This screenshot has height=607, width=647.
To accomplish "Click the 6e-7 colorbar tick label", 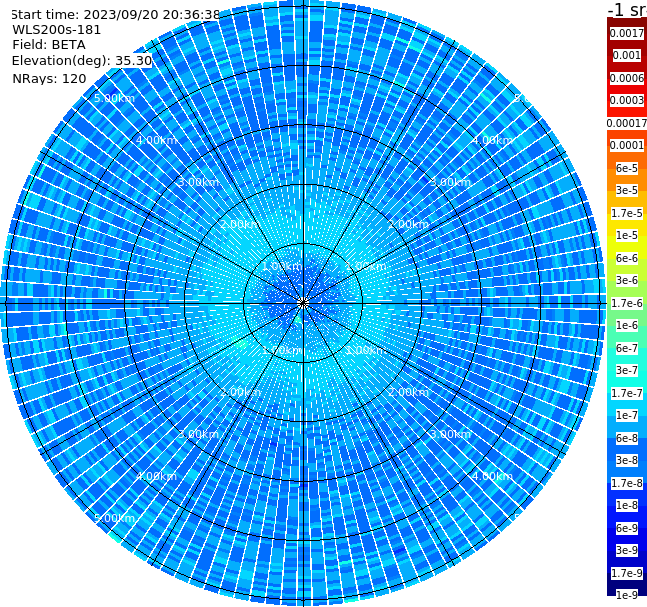I will [627, 348].
